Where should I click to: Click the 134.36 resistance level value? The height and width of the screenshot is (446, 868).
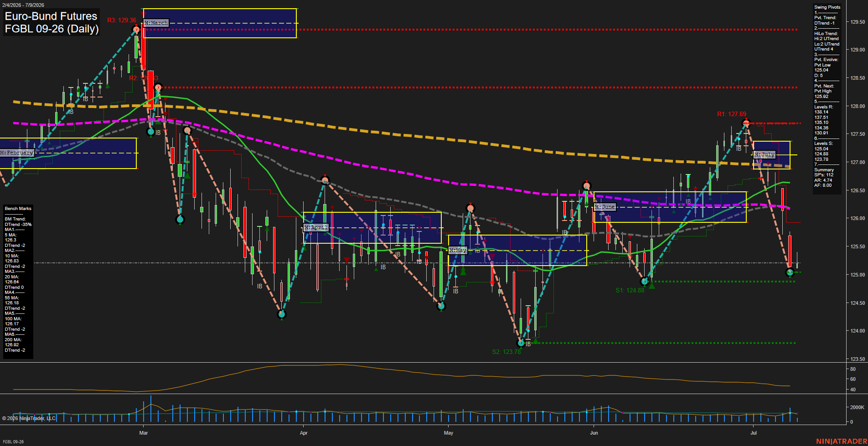point(821,128)
